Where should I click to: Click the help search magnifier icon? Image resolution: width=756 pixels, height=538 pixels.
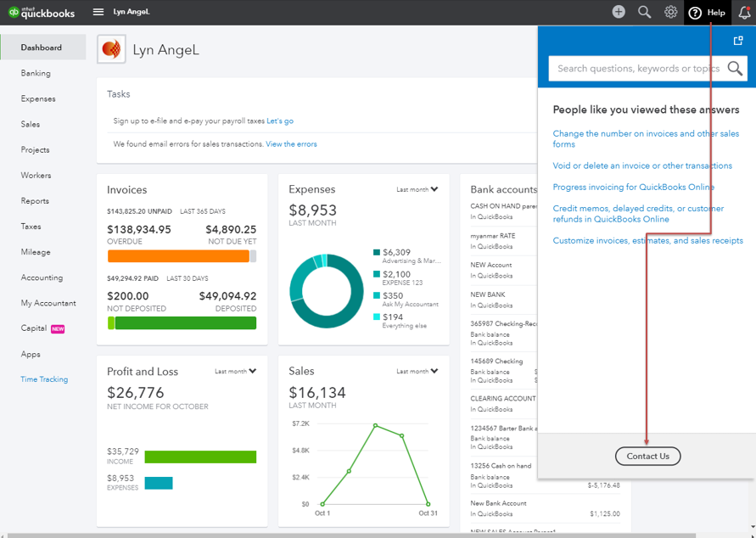click(736, 69)
